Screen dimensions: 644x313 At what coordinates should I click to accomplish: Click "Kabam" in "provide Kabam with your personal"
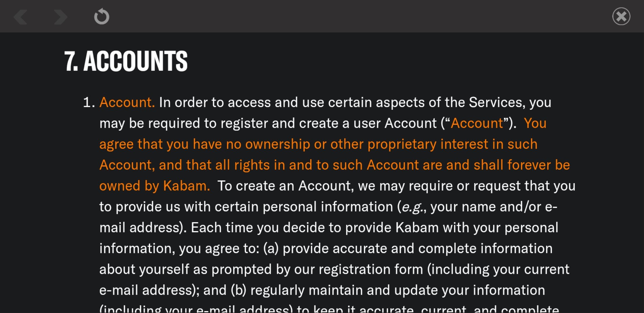tap(417, 228)
